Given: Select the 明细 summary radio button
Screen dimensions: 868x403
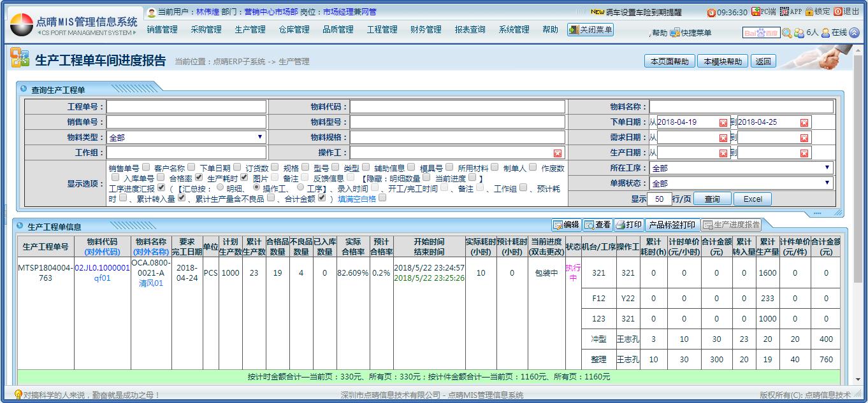Looking at the screenshot, I should point(221,188).
